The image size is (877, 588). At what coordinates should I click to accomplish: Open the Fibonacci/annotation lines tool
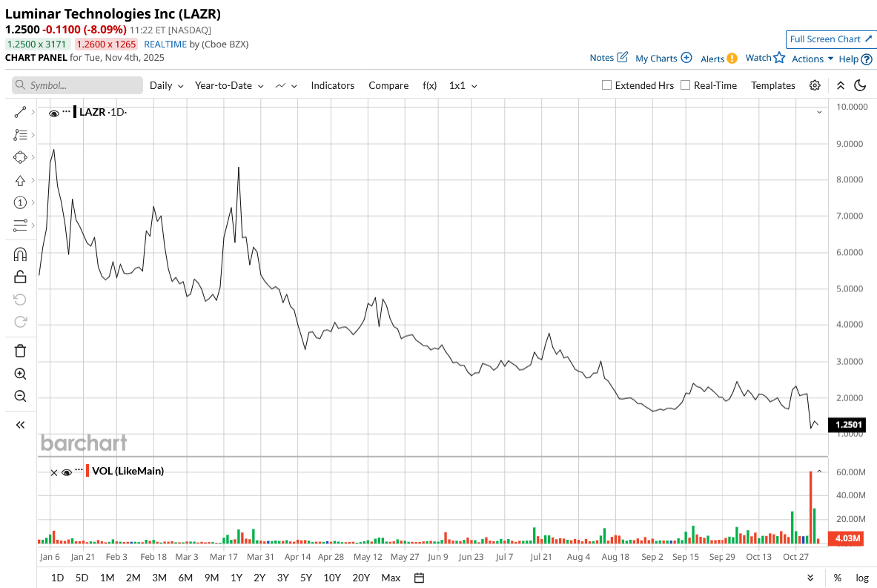coord(20,135)
